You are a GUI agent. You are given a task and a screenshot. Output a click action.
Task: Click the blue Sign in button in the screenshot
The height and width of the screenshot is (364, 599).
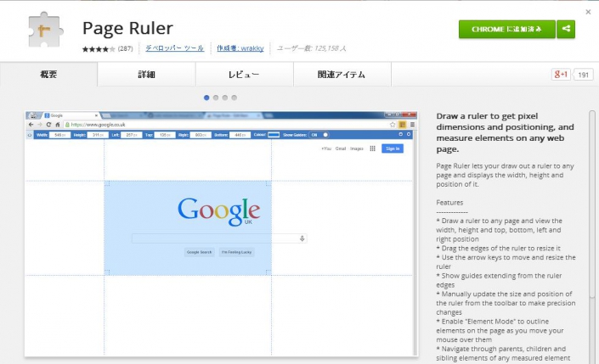[x=393, y=148]
